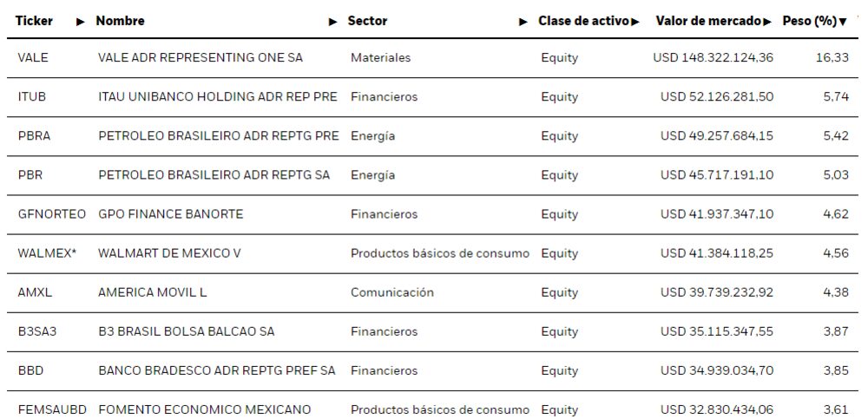Image resolution: width=868 pixels, height=419 pixels.
Task: Click the FEMSAUBD ticker cell
Action: tap(52, 409)
